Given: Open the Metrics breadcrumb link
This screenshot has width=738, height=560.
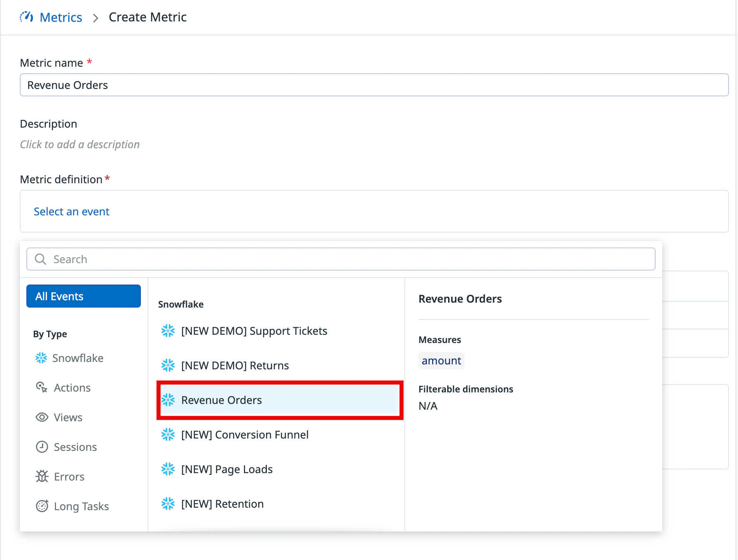Looking at the screenshot, I should coord(61,17).
